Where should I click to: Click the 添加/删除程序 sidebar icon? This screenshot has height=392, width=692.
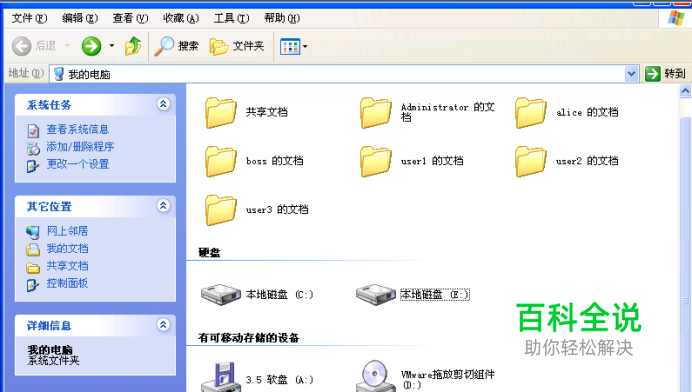coord(33,148)
